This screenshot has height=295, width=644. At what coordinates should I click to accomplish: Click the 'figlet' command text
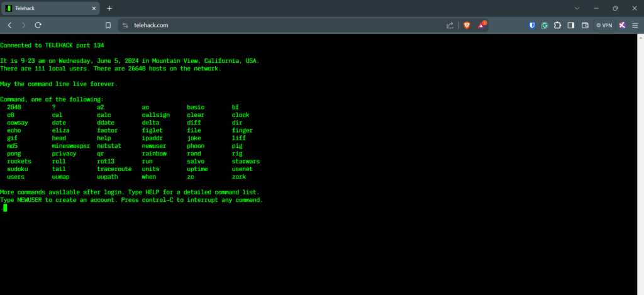[x=152, y=131]
